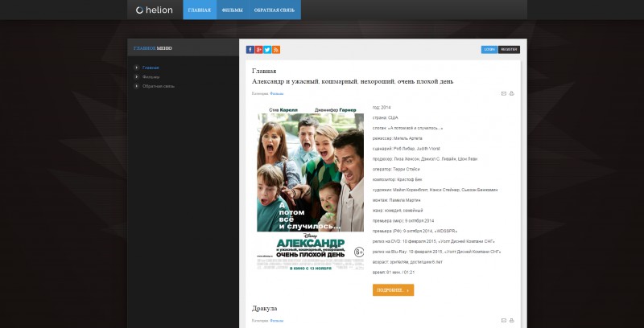Open the Дракула article title

coord(264,309)
